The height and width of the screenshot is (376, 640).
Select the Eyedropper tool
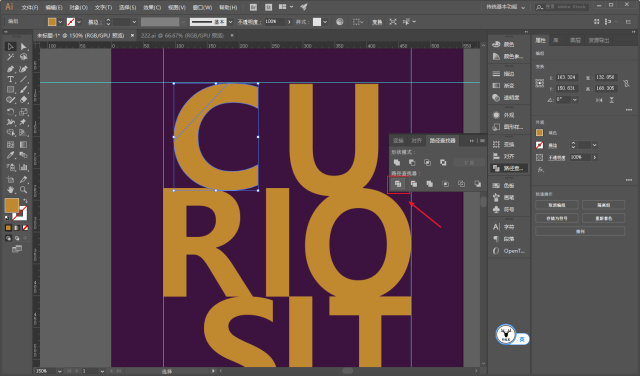pos(10,156)
